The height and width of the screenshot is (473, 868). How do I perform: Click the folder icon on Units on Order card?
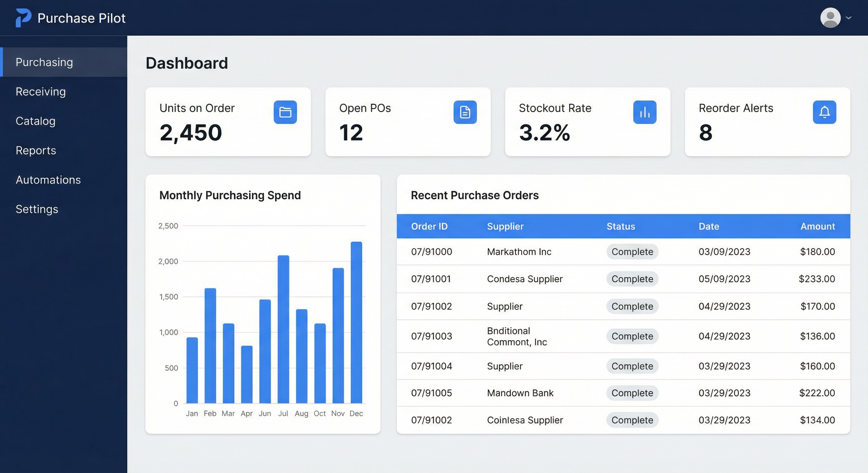(285, 112)
